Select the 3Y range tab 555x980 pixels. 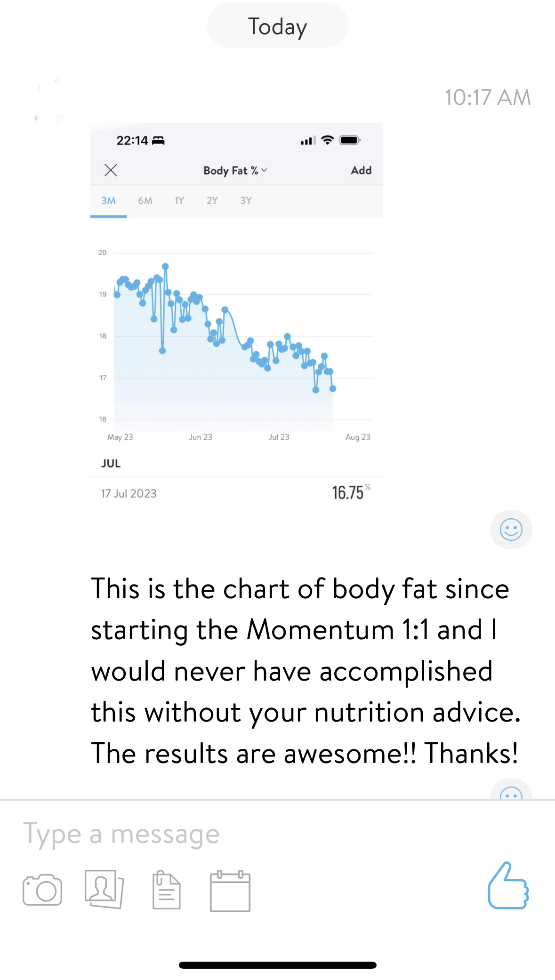[246, 201]
